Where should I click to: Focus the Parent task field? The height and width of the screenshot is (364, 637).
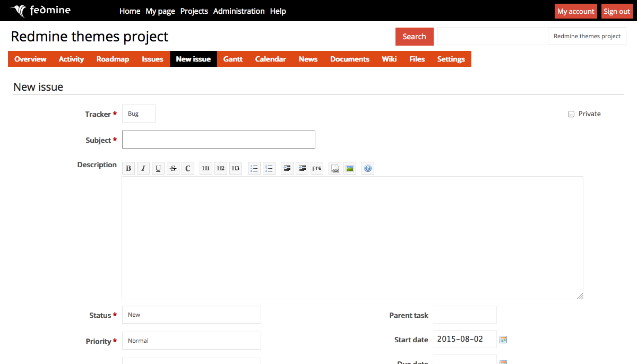point(465,315)
